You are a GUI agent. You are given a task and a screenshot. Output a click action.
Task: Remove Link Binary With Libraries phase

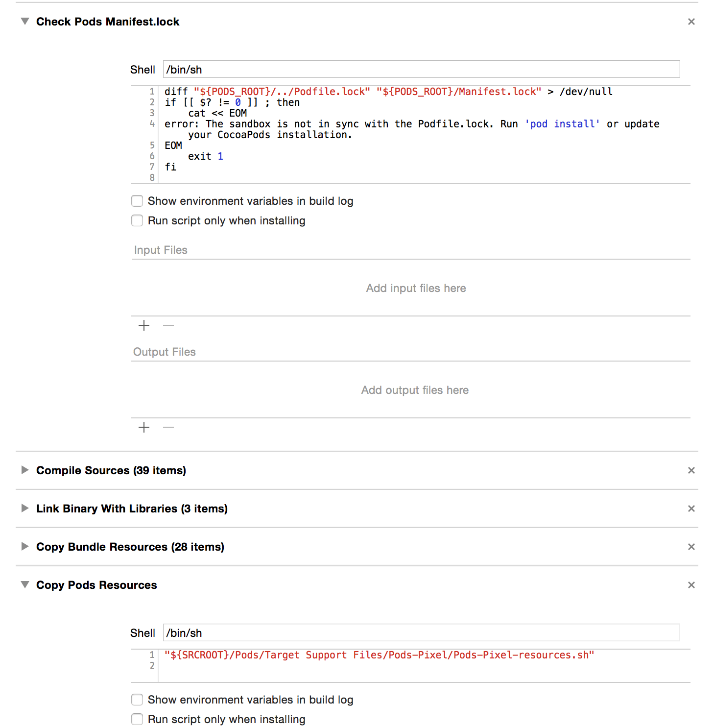691,509
